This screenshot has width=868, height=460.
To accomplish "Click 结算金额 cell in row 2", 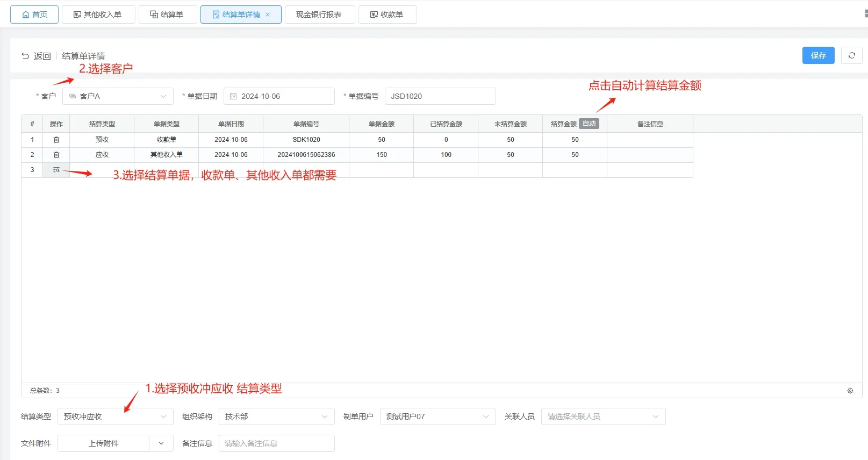I will tap(575, 155).
